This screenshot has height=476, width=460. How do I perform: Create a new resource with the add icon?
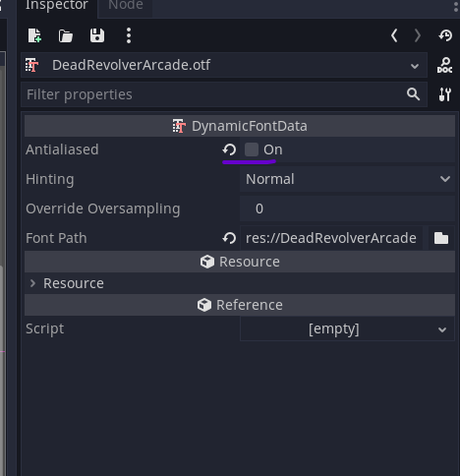34,35
